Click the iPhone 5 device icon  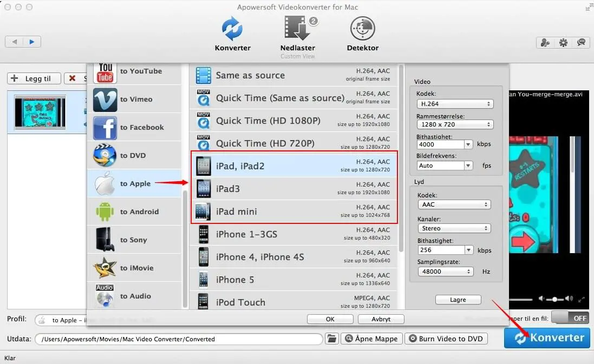tap(204, 280)
